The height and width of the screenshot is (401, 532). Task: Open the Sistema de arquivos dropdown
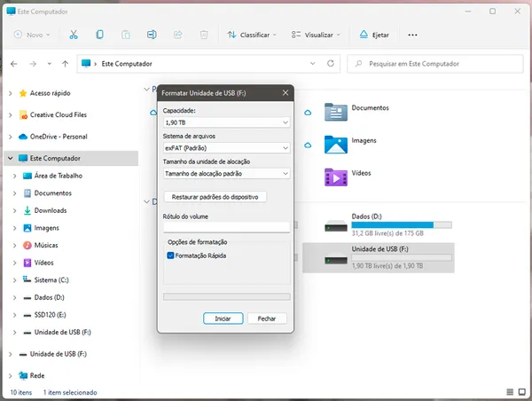(x=227, y=148)
